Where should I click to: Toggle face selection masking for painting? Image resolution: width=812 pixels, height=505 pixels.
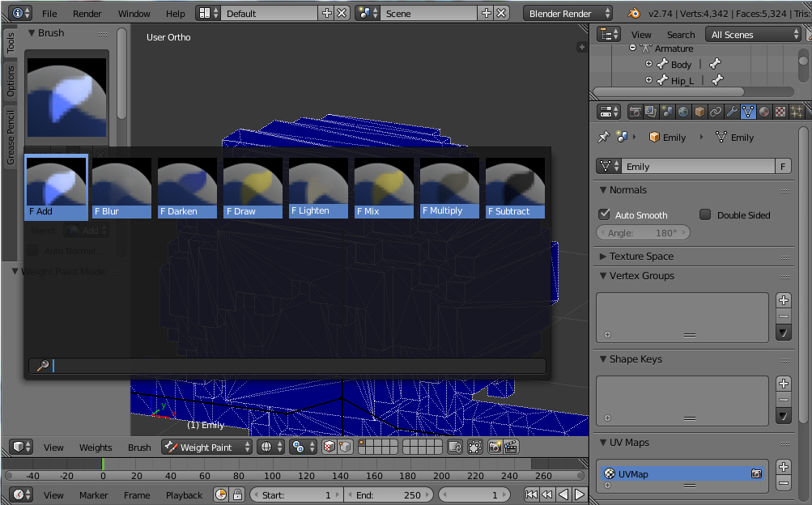click(329, 447)
